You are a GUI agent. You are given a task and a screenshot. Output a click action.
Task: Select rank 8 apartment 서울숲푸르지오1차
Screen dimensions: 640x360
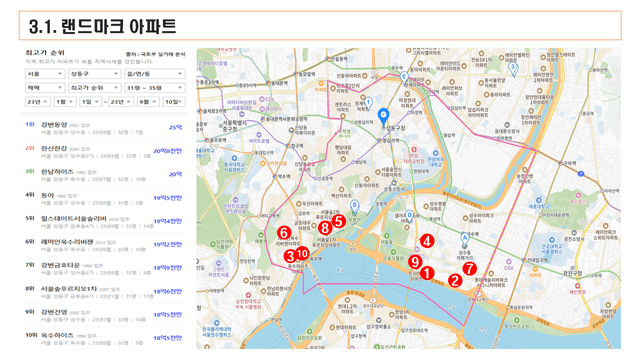pos(104,292)
